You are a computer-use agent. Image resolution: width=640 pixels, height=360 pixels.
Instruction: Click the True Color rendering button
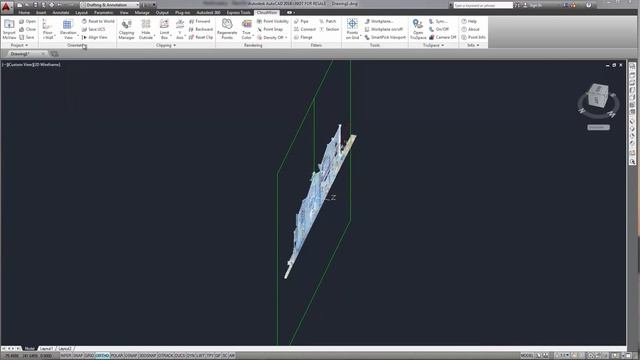point(247,29)
